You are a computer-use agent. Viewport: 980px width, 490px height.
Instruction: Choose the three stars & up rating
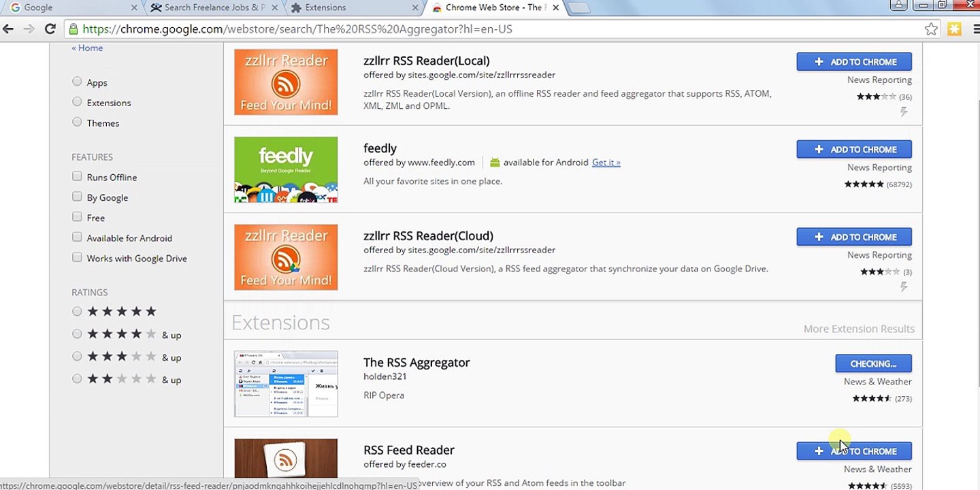pos(77,357)
